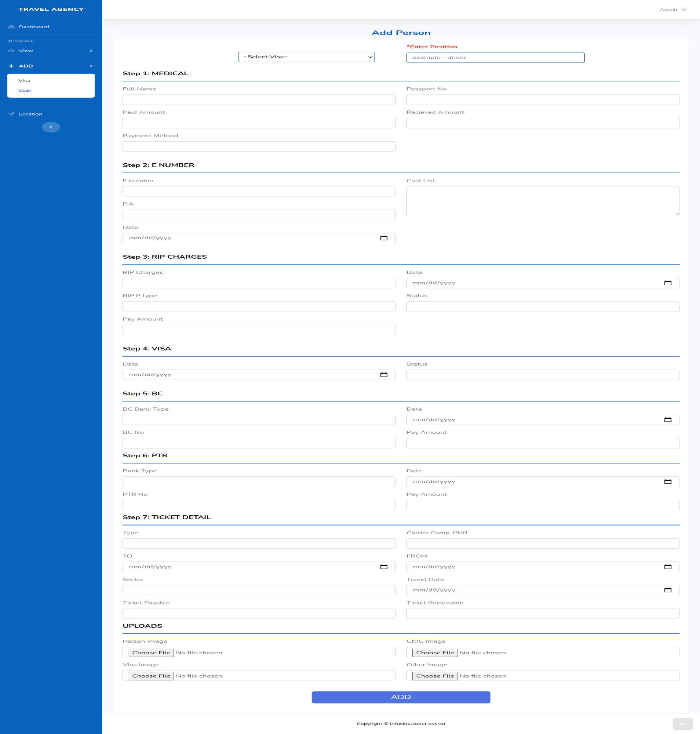
Task: Focus the Full Name text field
Action: [x=259, y=100]
